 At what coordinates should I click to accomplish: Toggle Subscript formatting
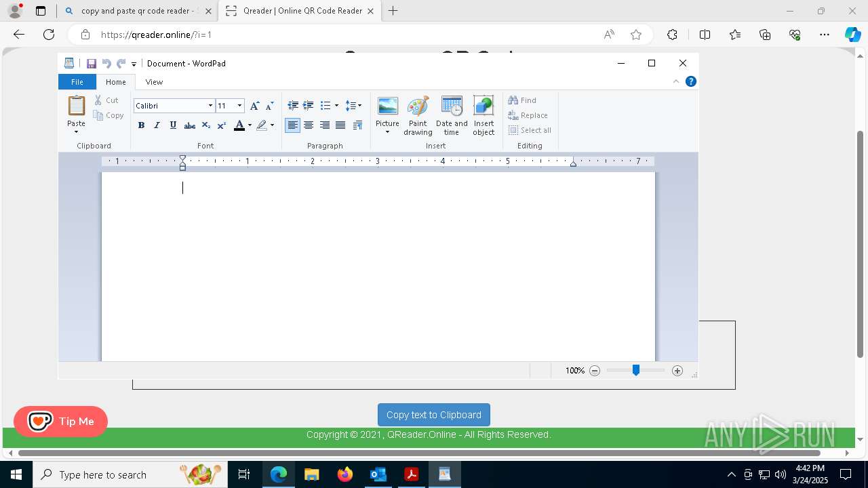[206, 125]
